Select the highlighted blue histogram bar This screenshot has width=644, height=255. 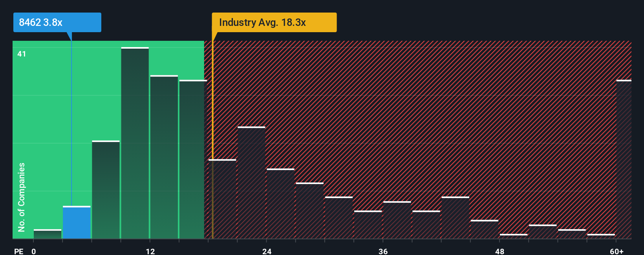point(77,222)
